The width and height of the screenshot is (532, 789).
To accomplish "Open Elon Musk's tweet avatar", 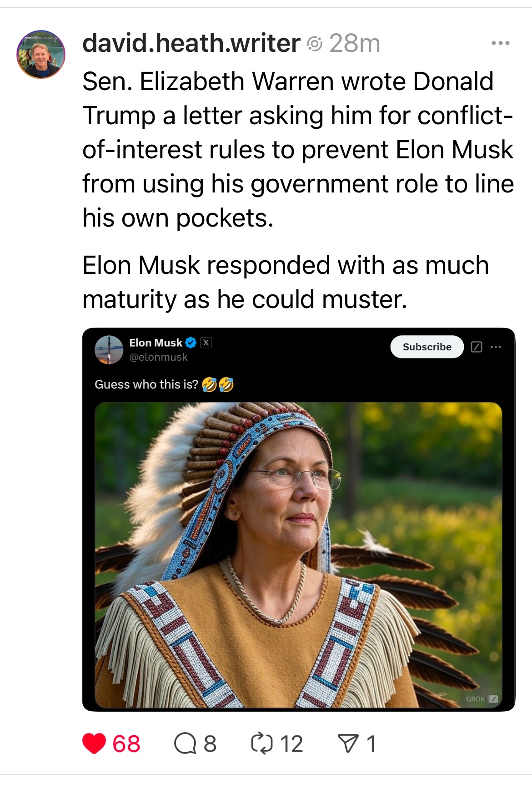I will click(109, 349).
